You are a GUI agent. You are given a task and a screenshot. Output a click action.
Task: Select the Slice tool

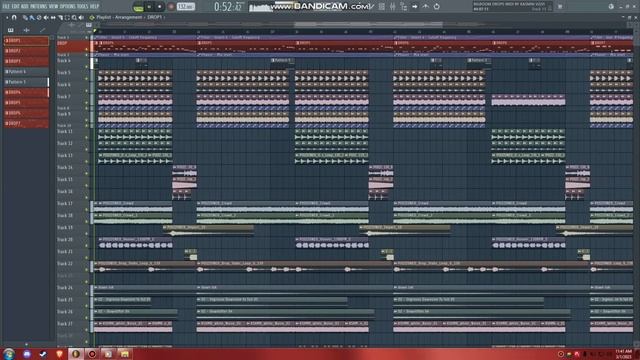tap(60, 18)
